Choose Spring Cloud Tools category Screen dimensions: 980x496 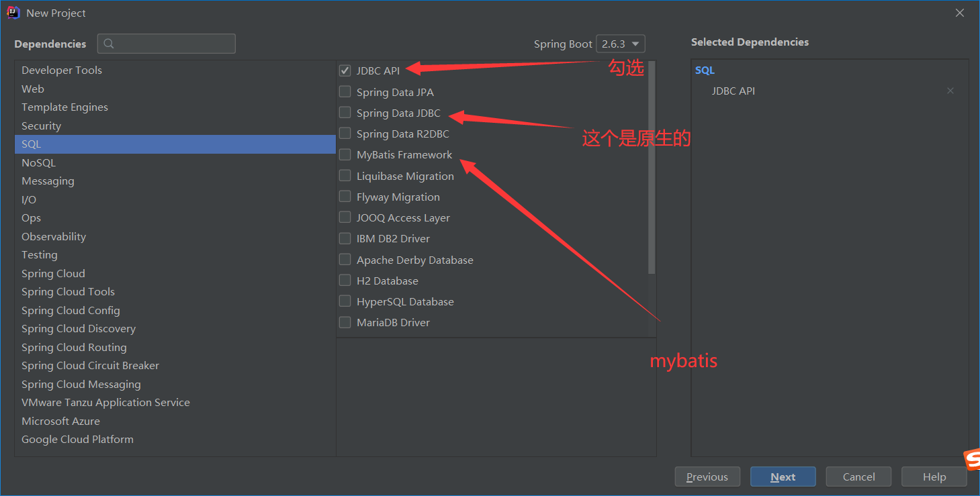click(175, 291)
